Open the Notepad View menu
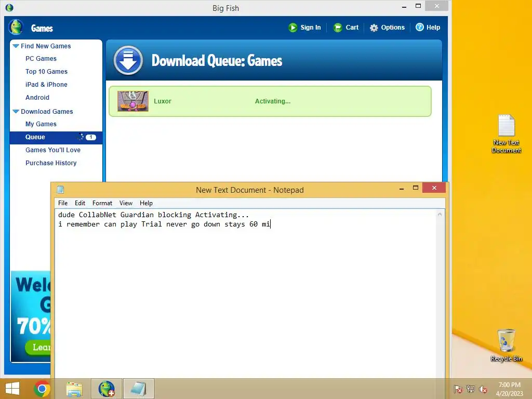 pos(126,203)
